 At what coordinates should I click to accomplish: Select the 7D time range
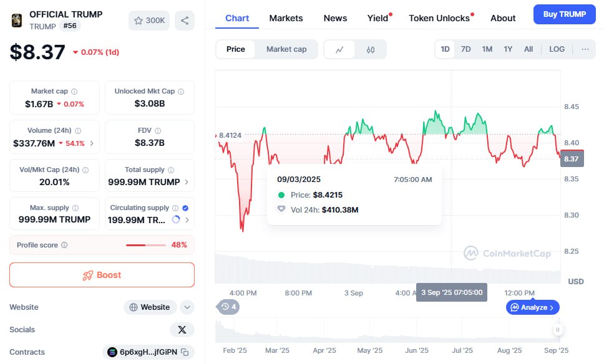pyautogui.click(x=465, y=49)
